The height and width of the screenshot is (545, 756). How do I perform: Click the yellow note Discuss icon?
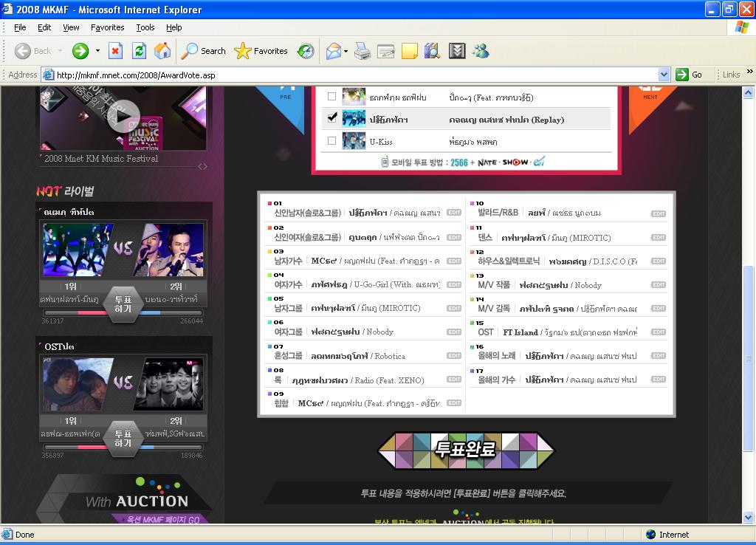pos(409,51)
